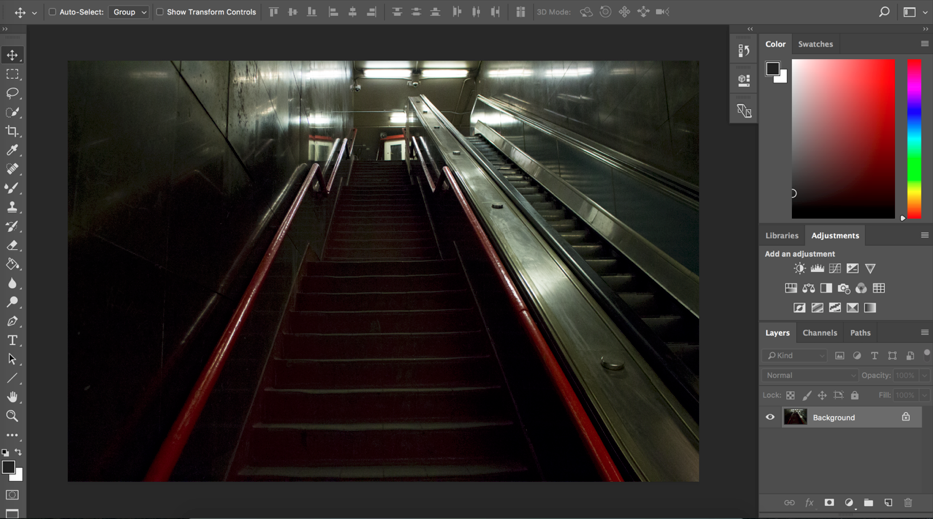This screenshot has height=519, width=933.
Task: Toggle Quick Mask mode
Action: (x=12, y=495)
